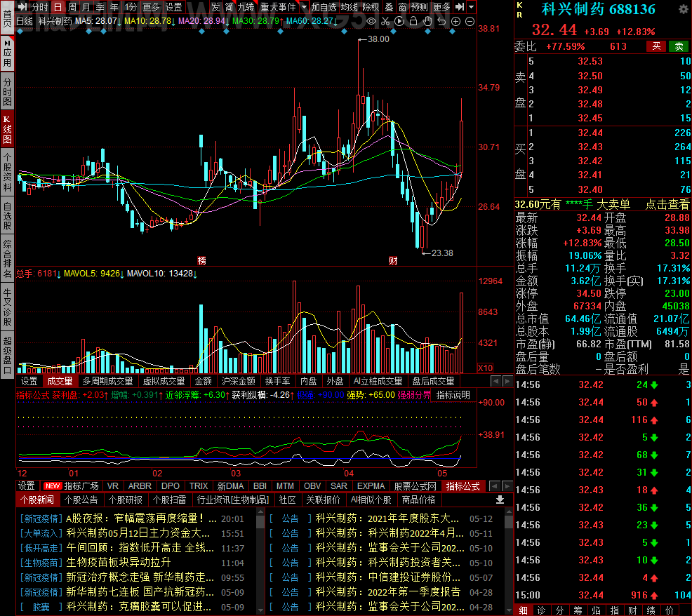
Task: Click the green 卖 sell button
Action: [679, 46]
